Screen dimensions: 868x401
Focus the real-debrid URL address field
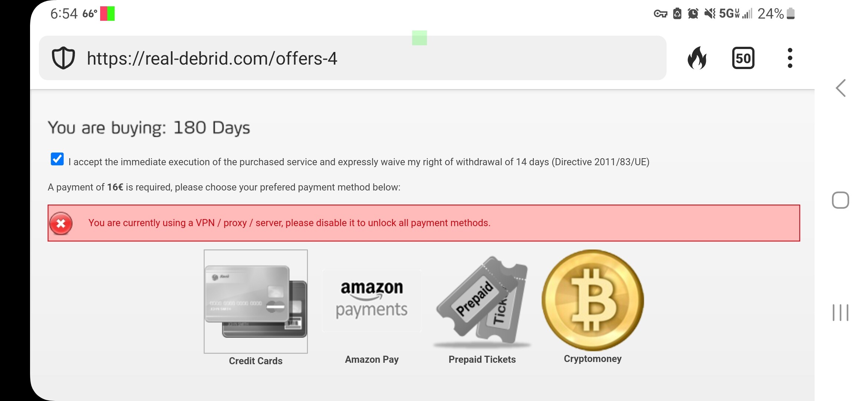(334, 58)
